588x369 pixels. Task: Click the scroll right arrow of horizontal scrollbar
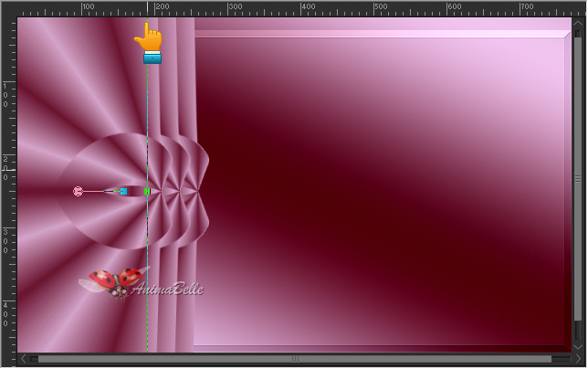578,359
